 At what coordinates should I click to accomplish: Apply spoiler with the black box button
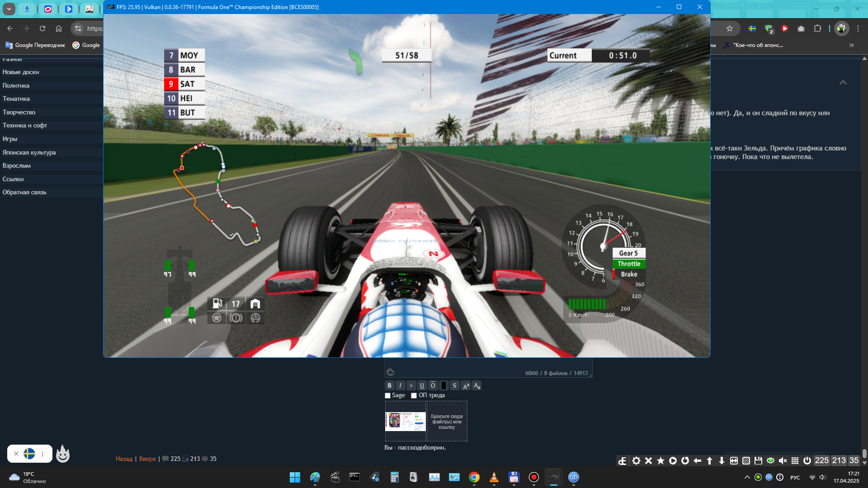pyautogui.click(x=443, y=385)
